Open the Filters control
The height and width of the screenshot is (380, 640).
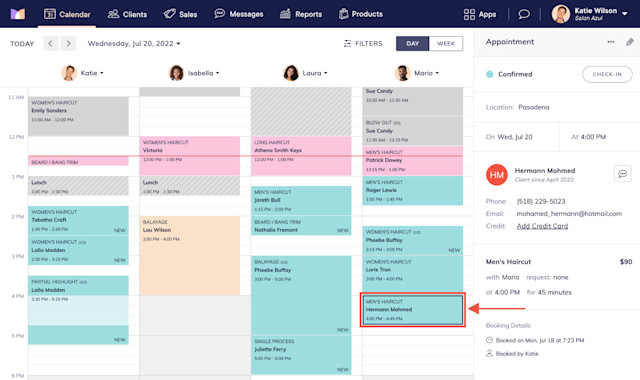point(363,43)
